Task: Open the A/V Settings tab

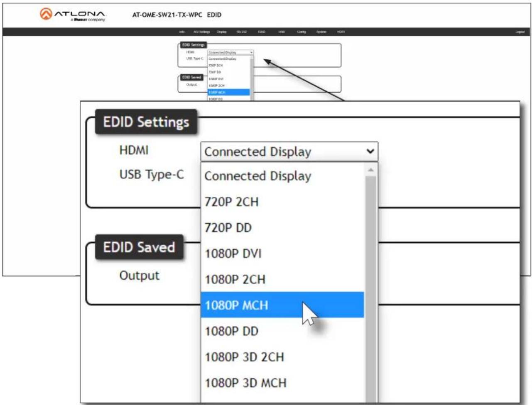Action: pyautogui.click(x=202, y=32)
